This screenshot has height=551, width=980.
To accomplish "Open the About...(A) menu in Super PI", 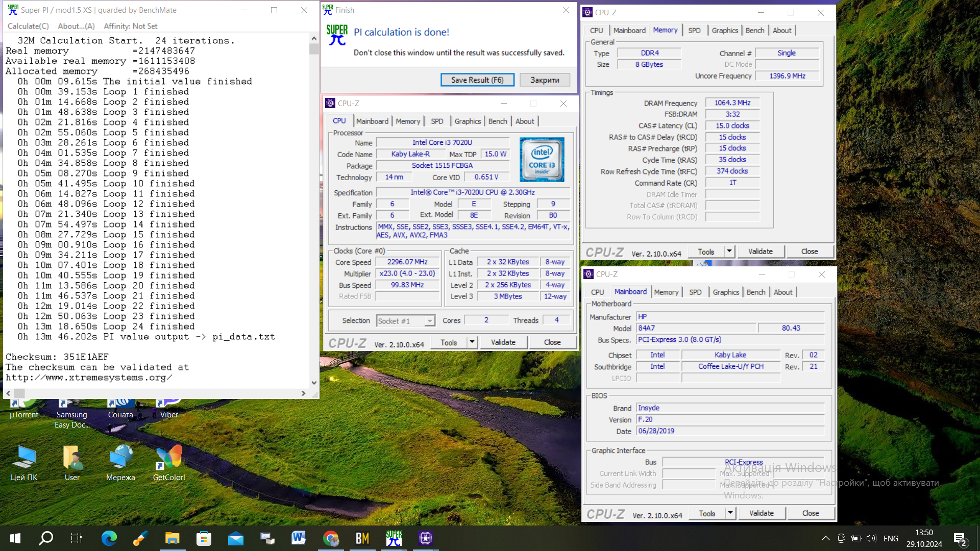I will (x=76, y=26).
